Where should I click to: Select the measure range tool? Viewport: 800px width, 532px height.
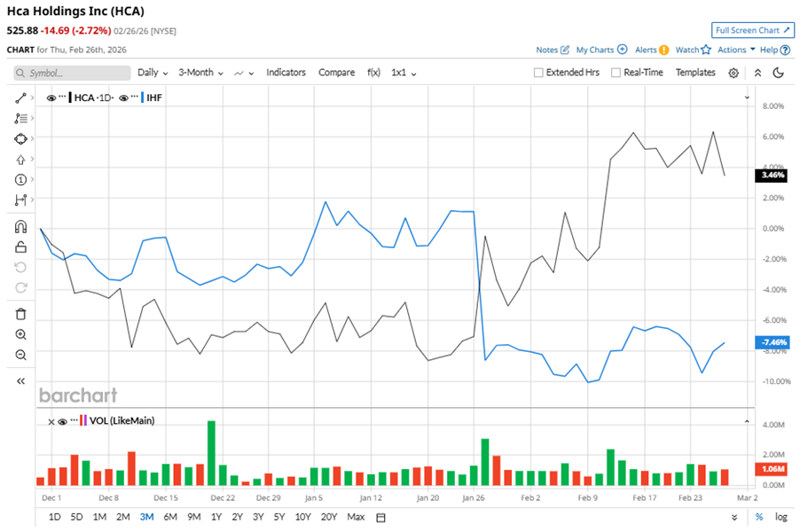coord(20,200)
